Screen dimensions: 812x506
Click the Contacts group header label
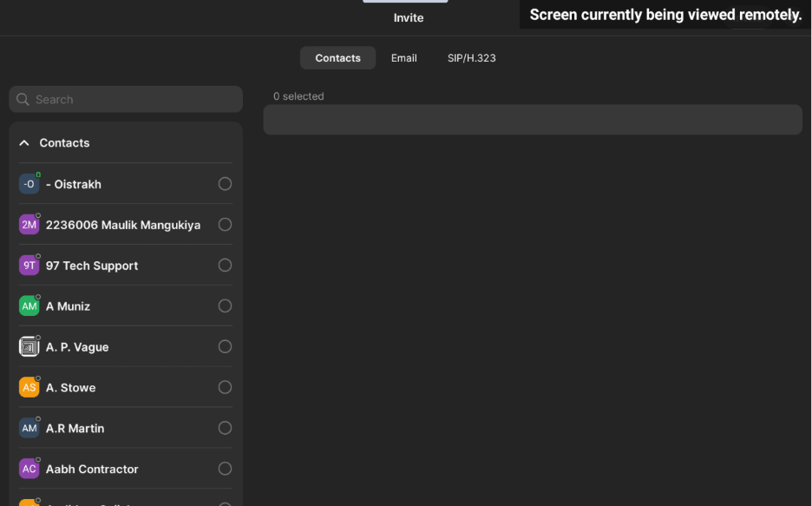[64, 143]
